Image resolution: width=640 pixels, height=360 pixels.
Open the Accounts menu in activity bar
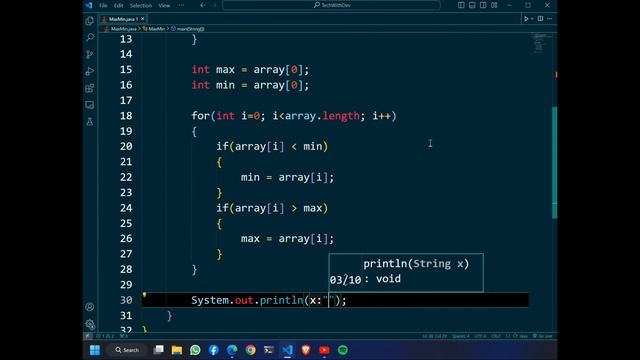pos(90,307)
